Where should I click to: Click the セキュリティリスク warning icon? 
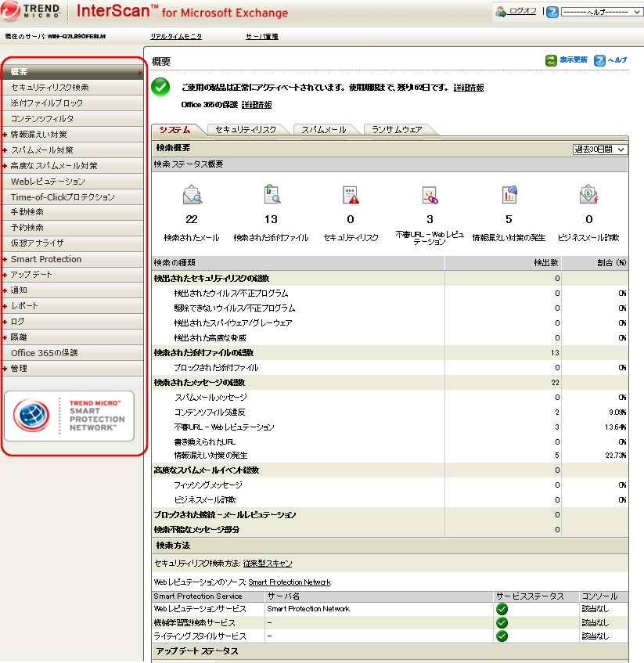pyautogui.click(x=350, y=195)
